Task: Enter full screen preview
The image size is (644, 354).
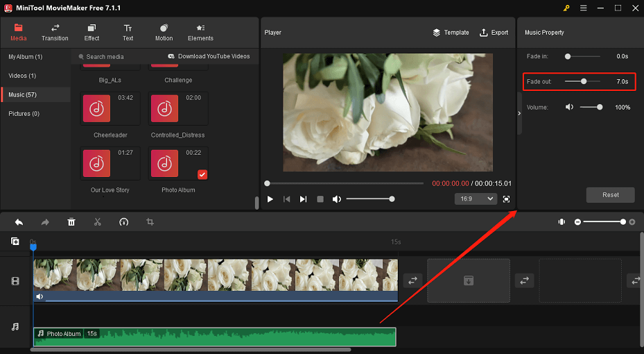Action: click(507, 199)
